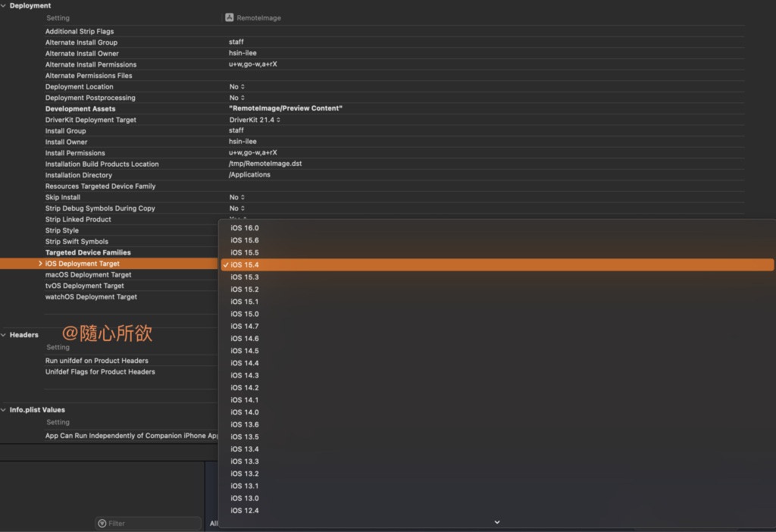Select the Development Assets setting row

pos(80,109)
